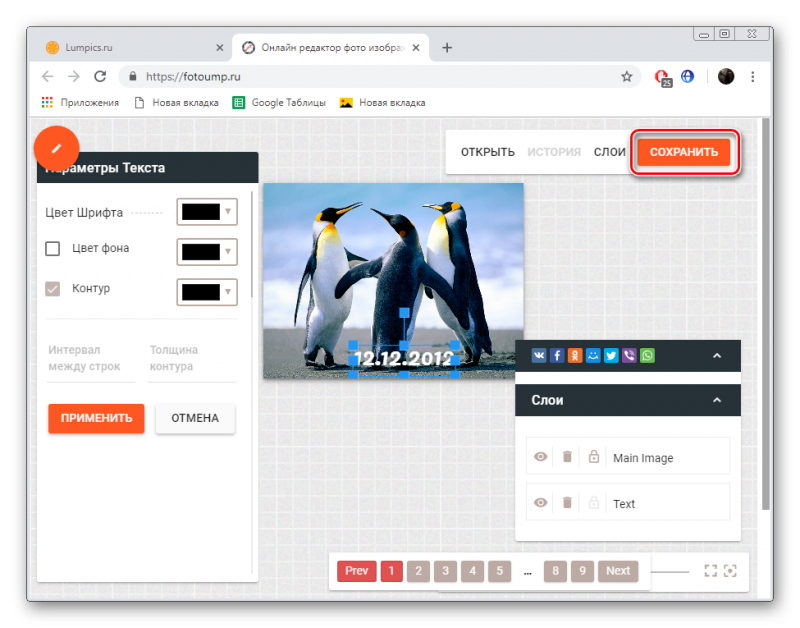Share via Facebook icon
The image size is (800, 628).
(x=557, y=356)
